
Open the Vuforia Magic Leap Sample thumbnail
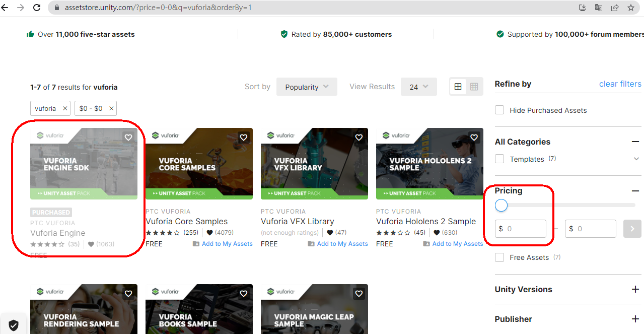(314, 309)
